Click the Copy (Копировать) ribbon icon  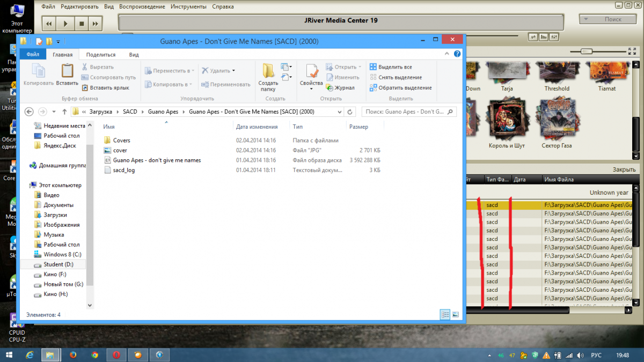(39, 74)
